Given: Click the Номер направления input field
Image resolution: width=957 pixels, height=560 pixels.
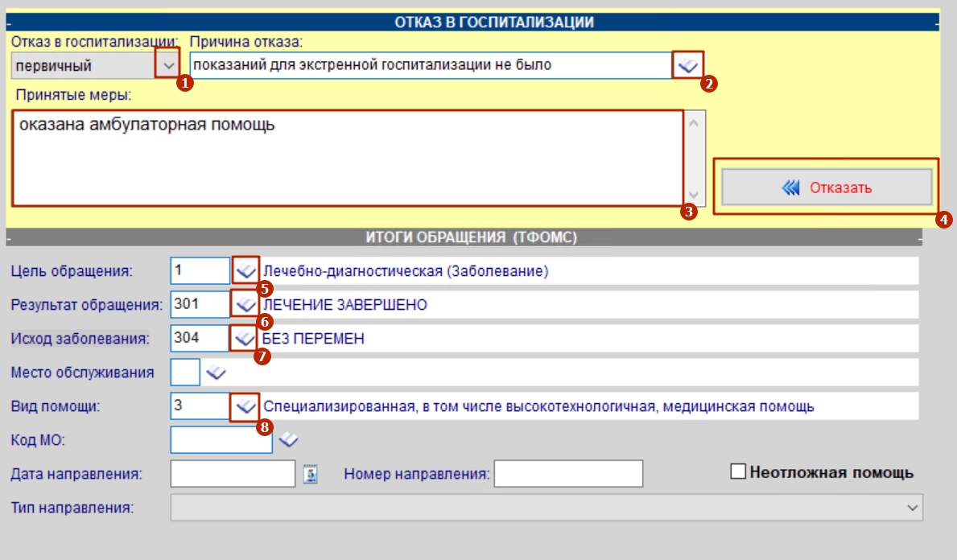Looking at the screenshot, I should coord(569,473).
